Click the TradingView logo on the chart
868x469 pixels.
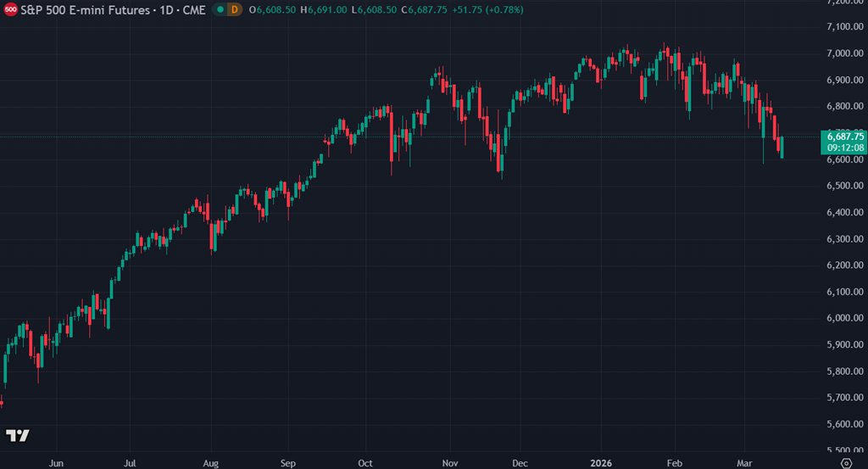click(18, 435)
